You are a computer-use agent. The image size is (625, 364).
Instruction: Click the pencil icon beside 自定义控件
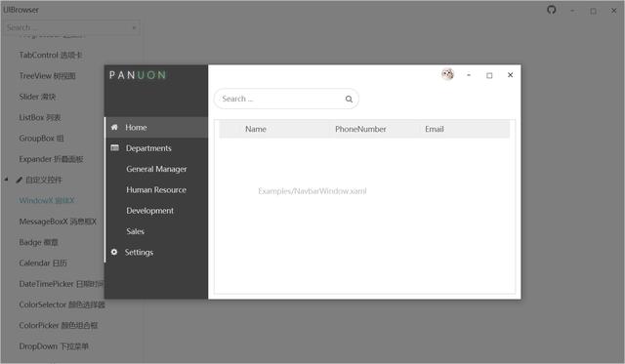click(19, 180)
